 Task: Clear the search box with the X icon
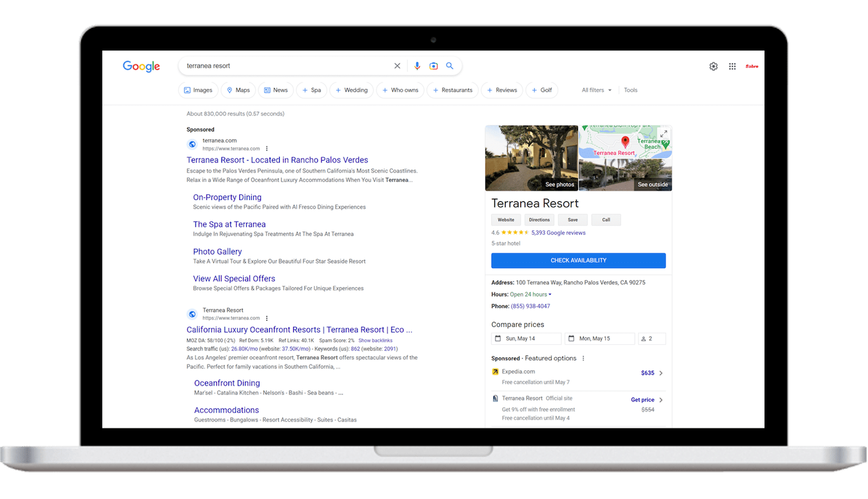[x=397, y=66]
